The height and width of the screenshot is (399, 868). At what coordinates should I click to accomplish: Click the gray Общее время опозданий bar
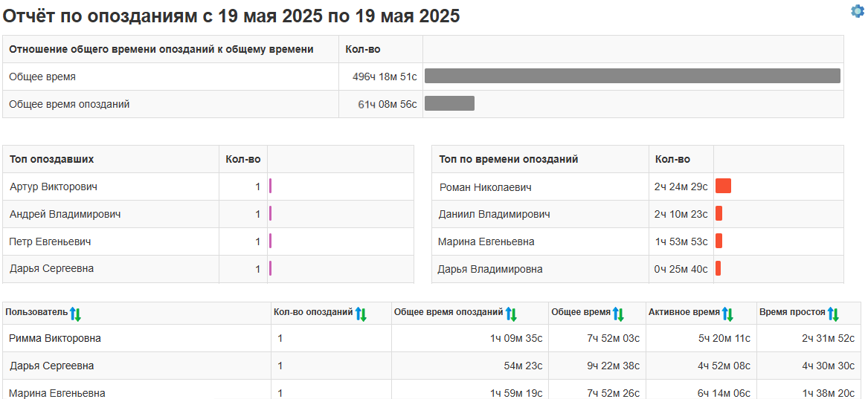click(x=449, y=103)
